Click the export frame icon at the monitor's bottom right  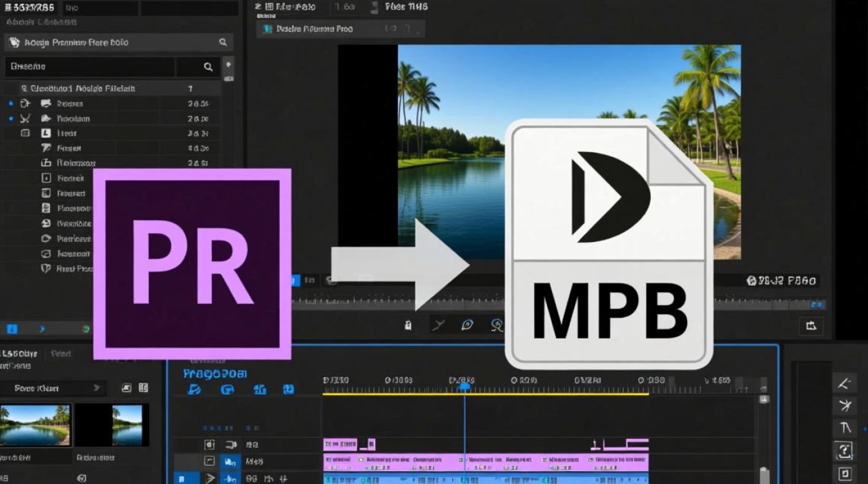(x=811, y=326)
